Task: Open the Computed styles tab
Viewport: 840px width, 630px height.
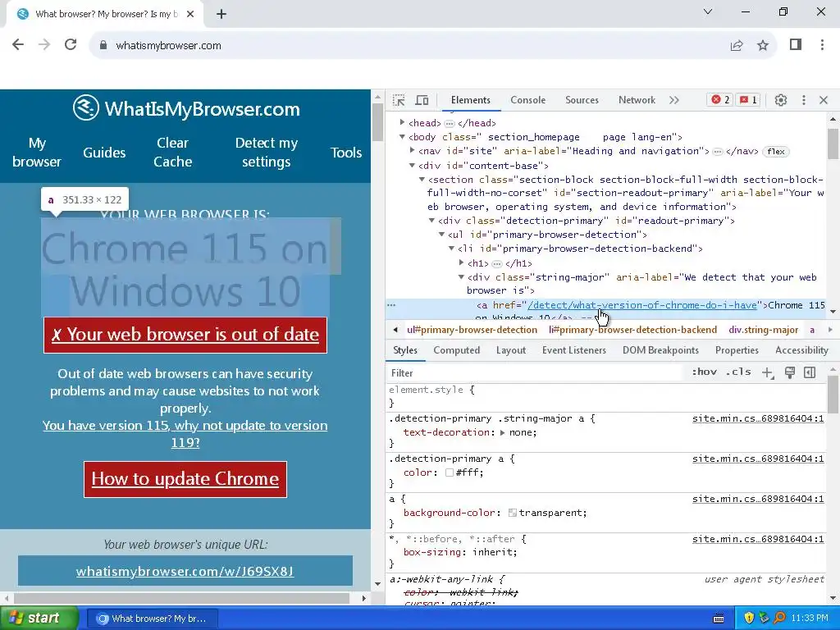Action: click(x=456, y=350)
